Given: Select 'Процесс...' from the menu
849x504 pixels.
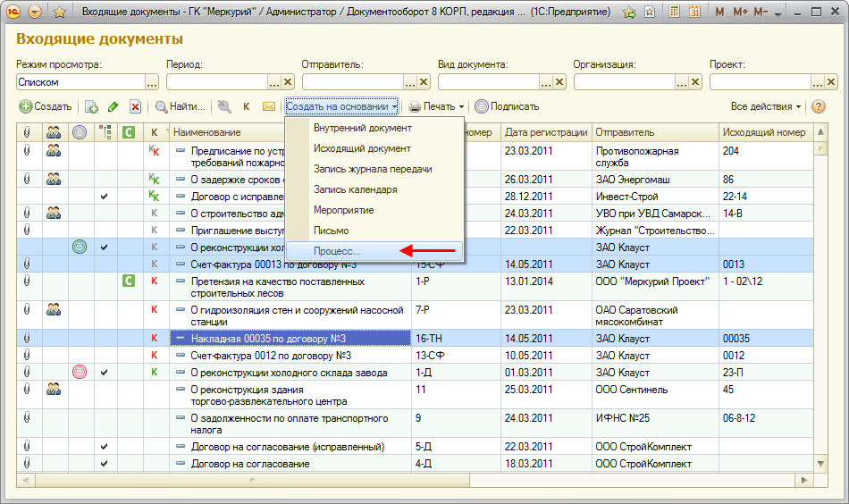Looking at the screenshot, I should pyautogui.click(x=337, y=251).
